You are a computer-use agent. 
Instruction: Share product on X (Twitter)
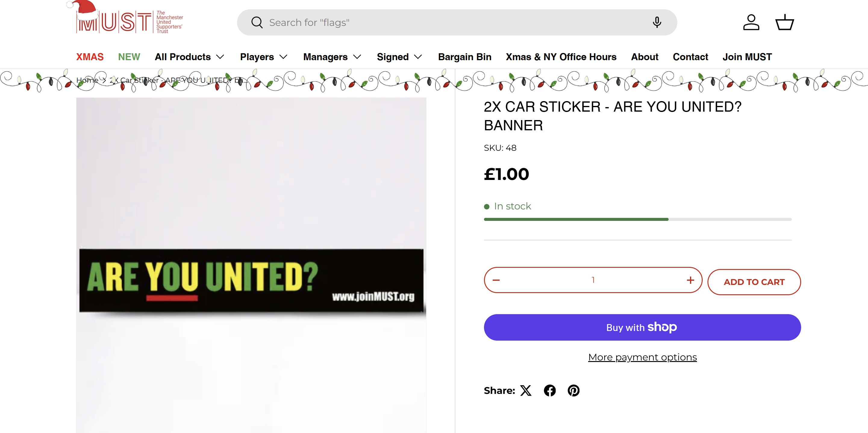526,391
